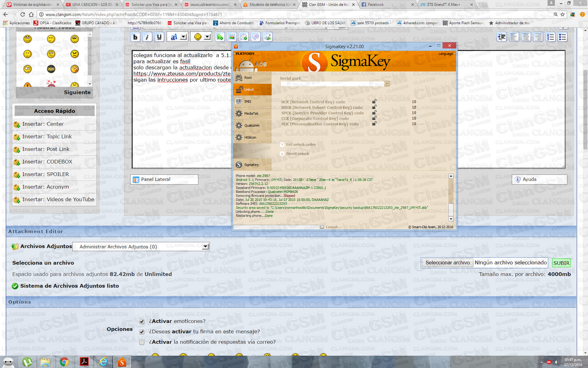Toggle underline formatting in the post editor
Image resolution: width=588 pixels, height=368 pixels.
[159, 37]
